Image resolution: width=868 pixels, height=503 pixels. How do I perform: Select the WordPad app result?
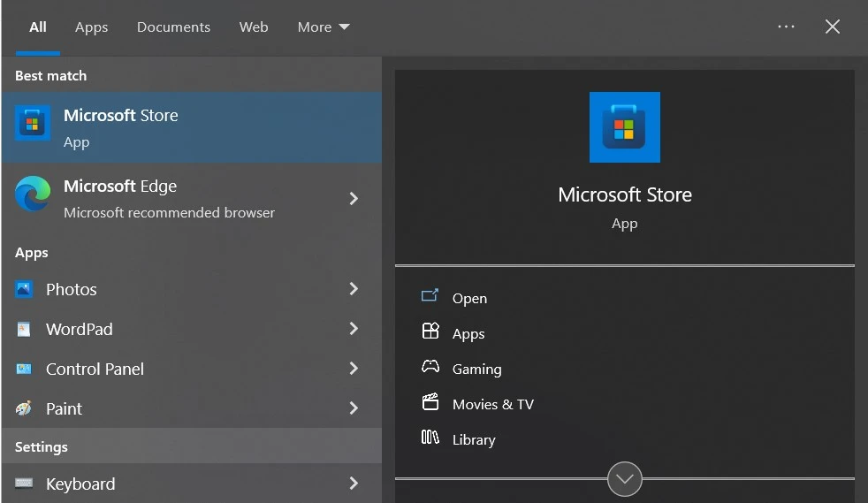point(192,329)
